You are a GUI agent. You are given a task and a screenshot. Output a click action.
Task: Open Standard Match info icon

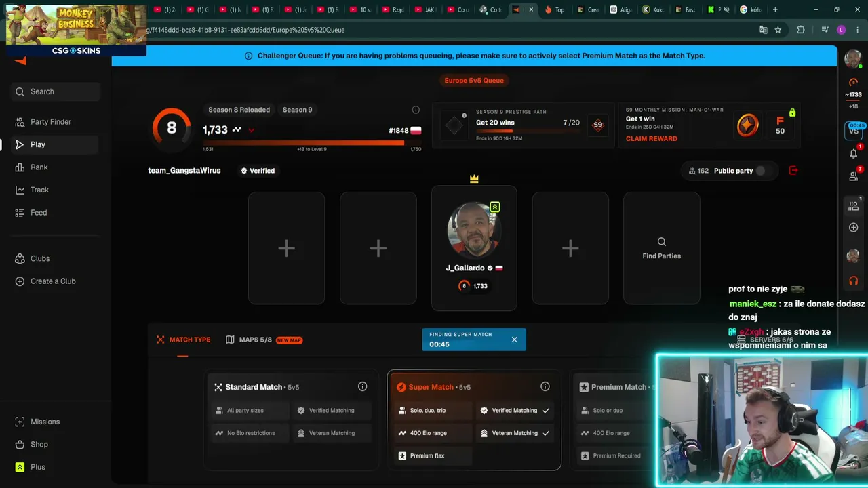(x=363, y=386)
